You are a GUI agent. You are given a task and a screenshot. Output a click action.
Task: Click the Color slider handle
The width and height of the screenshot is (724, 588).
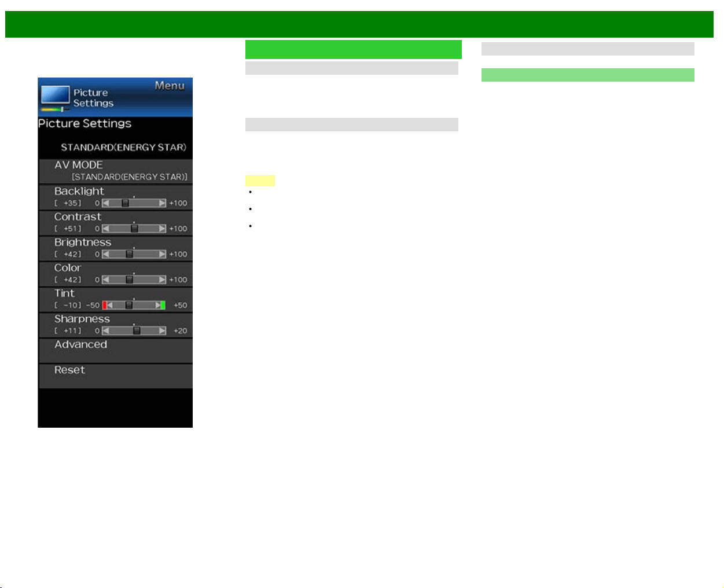point(130,280)
